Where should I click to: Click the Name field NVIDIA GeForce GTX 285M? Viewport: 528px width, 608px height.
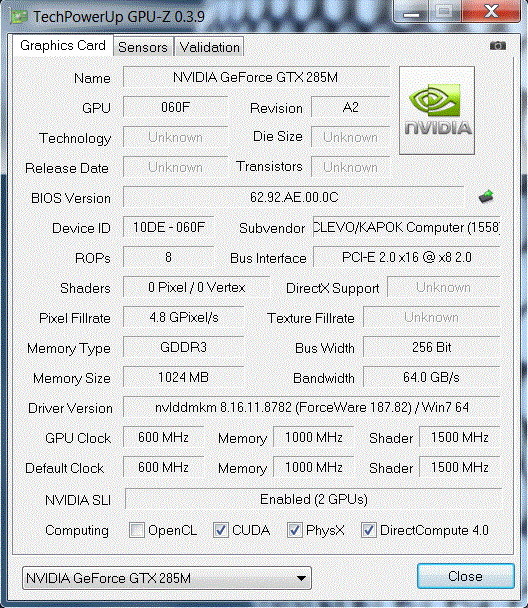point(256,77)
